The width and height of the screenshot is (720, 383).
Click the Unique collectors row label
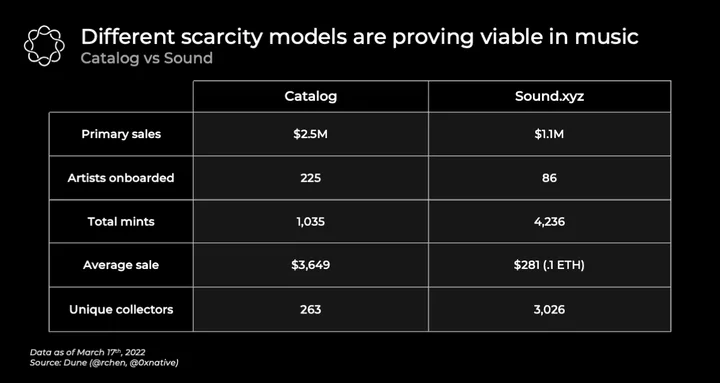click(x=121, y=310)
